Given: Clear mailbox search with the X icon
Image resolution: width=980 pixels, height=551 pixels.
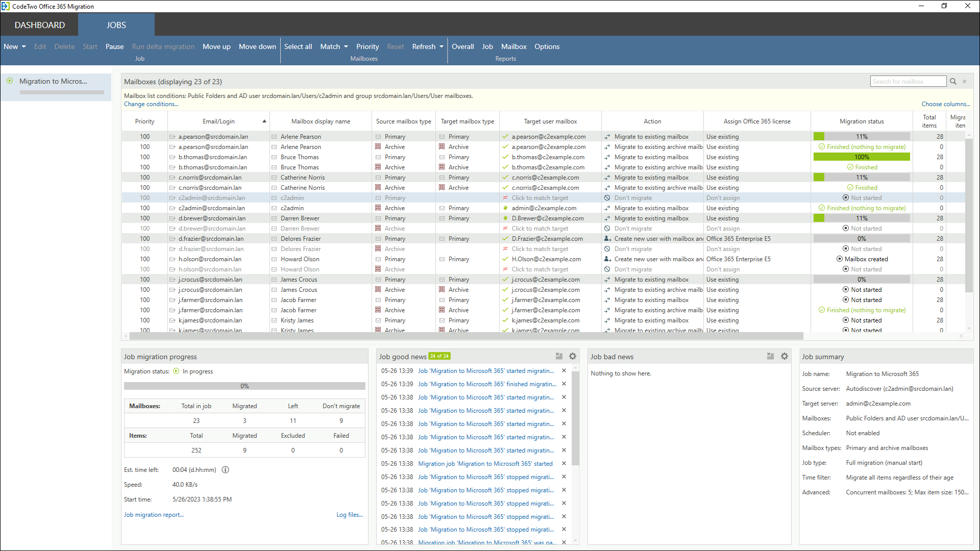Looking at the screenshot, I should point(964,82).
